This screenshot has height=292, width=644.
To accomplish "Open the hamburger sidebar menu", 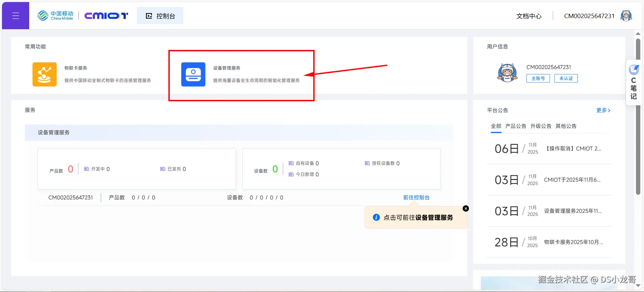I will click(x=15, y=16).
